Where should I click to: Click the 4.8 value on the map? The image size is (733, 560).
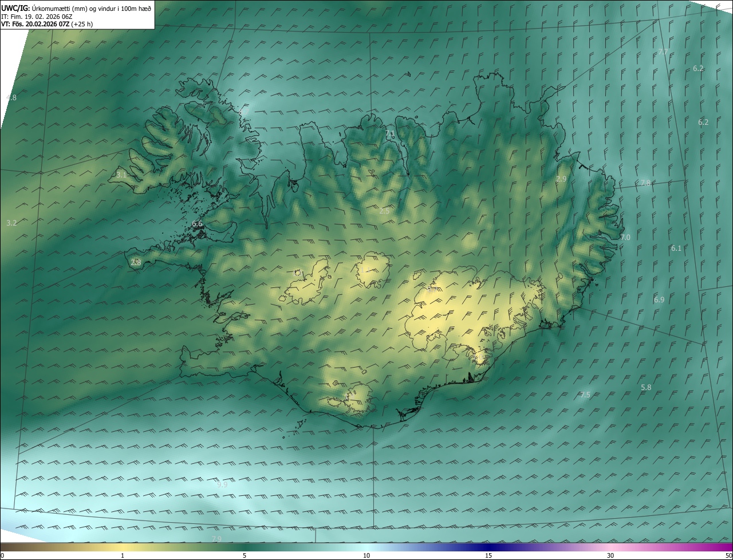coord(11,97)
